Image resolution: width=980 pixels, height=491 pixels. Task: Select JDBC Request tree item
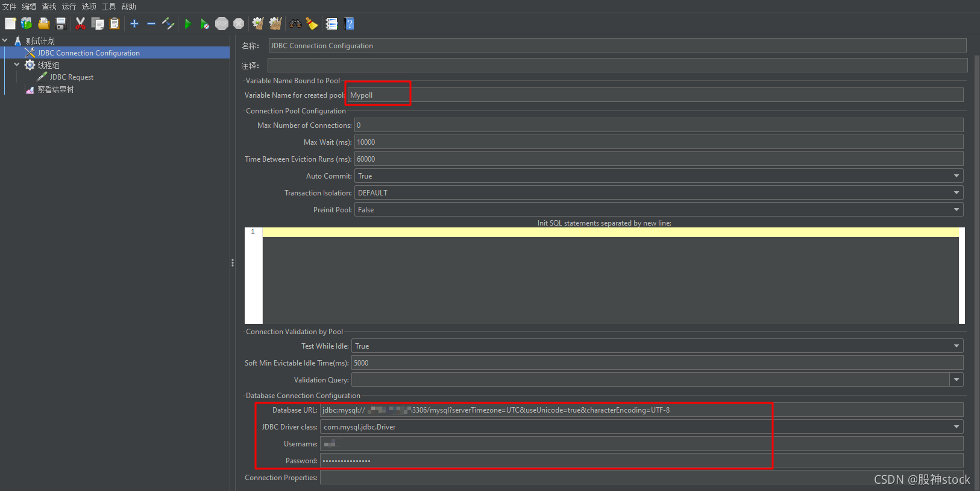point(71,77)
